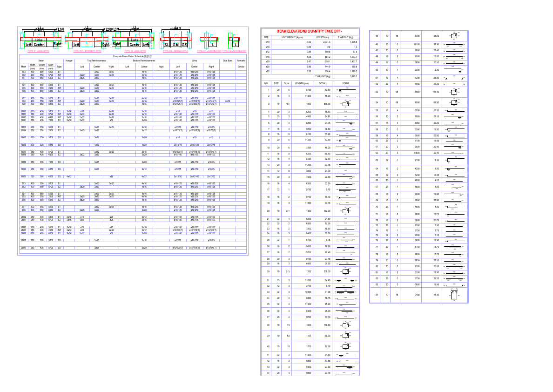Image resolution: width=553 pixels, height=392 pixels.
Task: Select the TYPE CA - CANTILEVER beam diagram
Action: (x=209, y=39)
